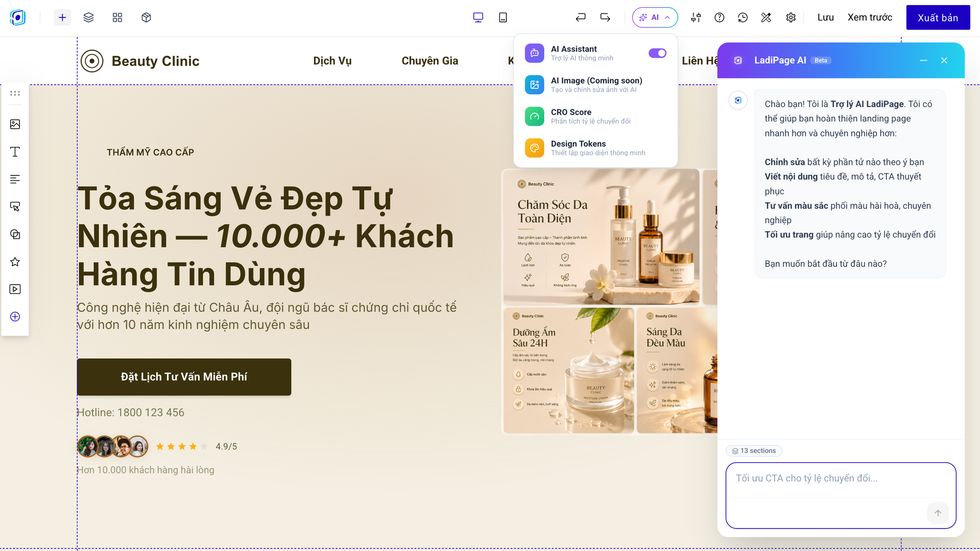Send the AI chat message arrow
Viewport: 980px width, 551px height.
click(938, 513)
